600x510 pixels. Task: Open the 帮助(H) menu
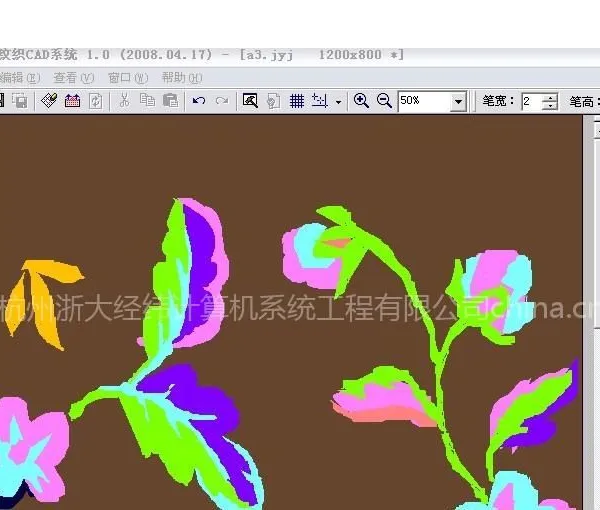pyautogui.click(x=182, y=78)
